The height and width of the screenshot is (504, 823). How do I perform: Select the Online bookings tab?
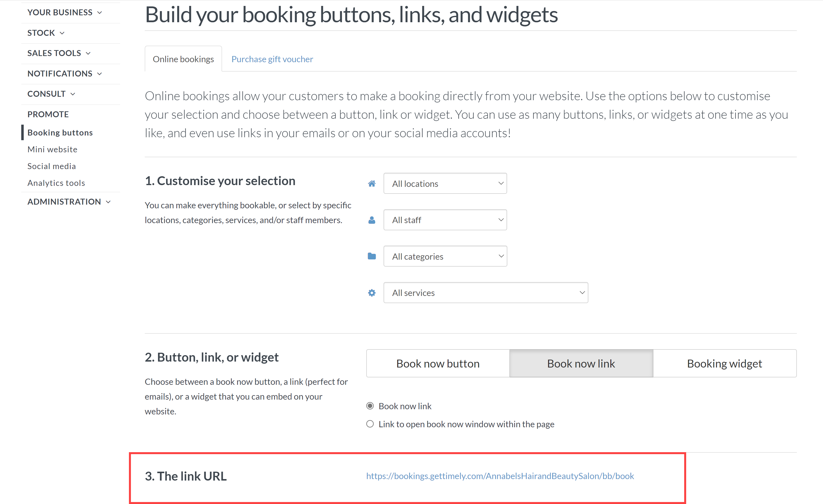(x=183, y=59)
